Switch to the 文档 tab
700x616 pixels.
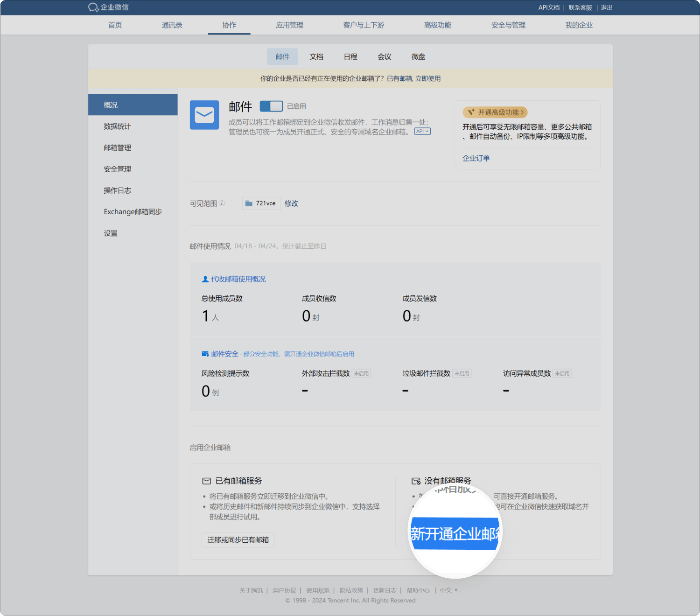pyautogui.click(x=316, y=56)
